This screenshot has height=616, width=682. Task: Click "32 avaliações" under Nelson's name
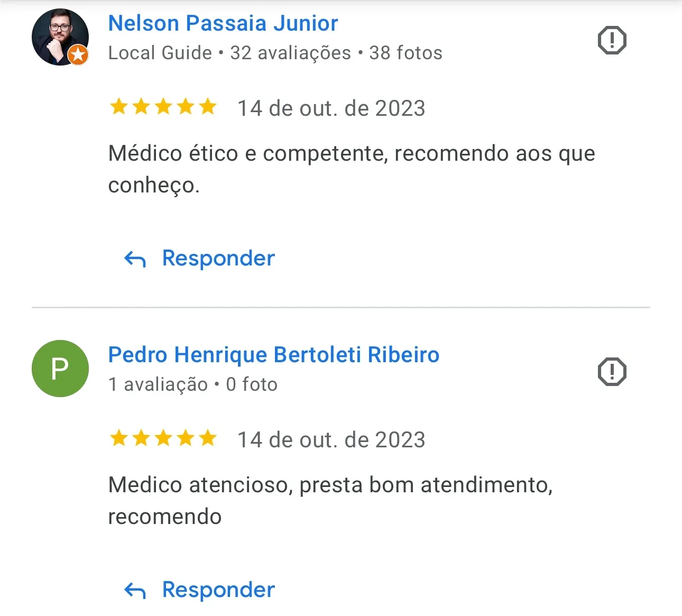click(x=290, y=53)
